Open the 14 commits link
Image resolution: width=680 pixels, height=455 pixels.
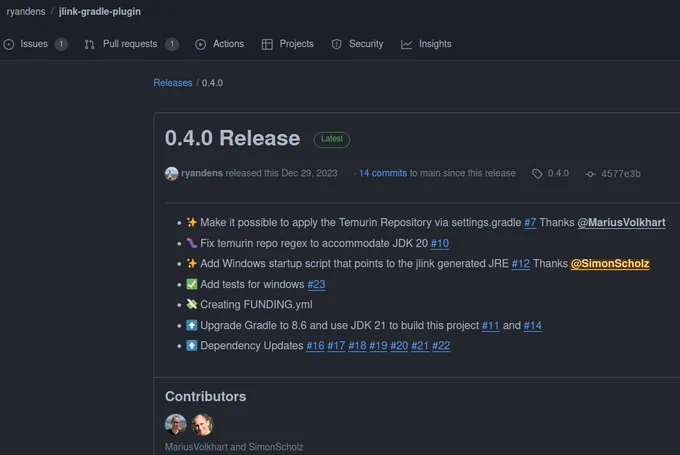pos(383,173)
